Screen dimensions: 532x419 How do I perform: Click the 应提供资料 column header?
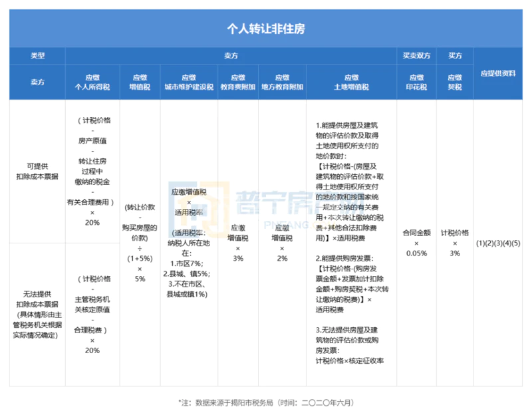point(498,73)
